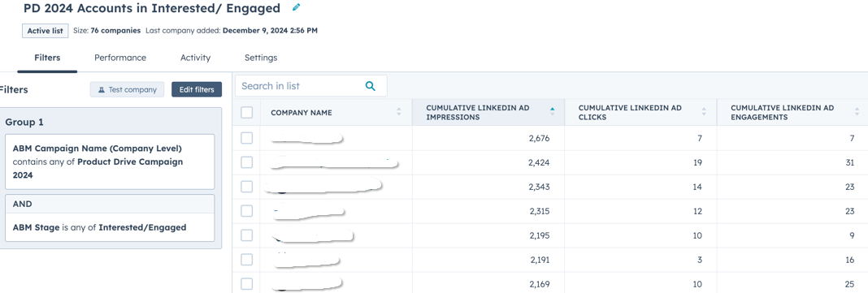Open the ABM Campaign Name filter card
The height and width of the screenshot is (293, 868).
click(x=110, y=162)
